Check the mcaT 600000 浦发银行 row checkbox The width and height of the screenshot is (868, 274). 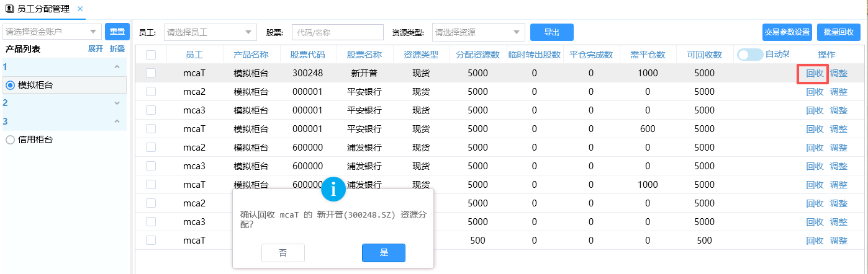pos(151,185)
